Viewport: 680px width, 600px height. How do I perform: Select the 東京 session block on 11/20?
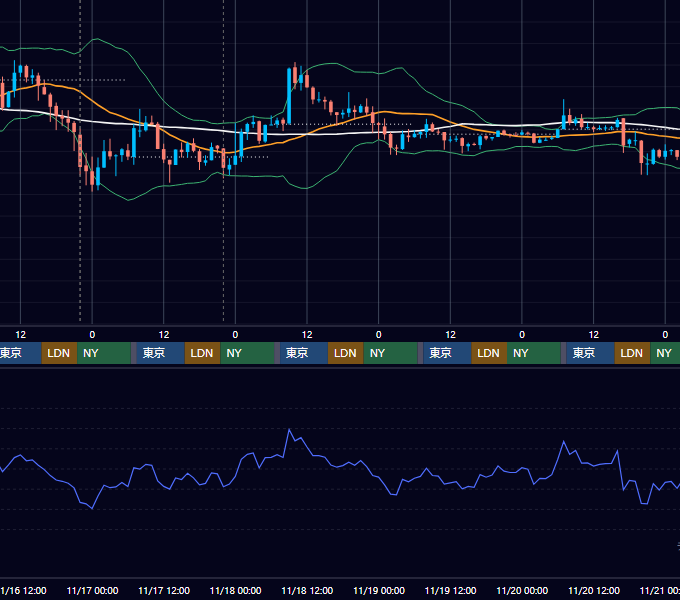(590, 353)
